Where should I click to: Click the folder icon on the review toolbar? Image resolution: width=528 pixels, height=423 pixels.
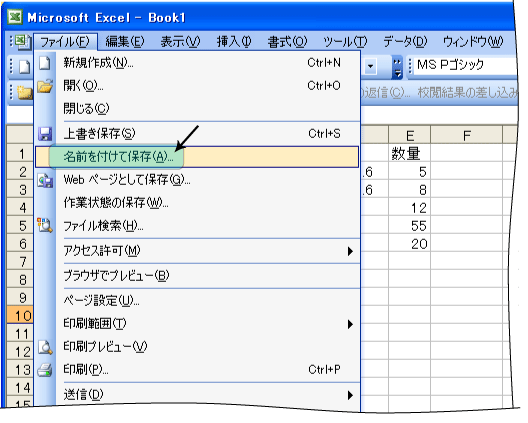pos(24,92)
